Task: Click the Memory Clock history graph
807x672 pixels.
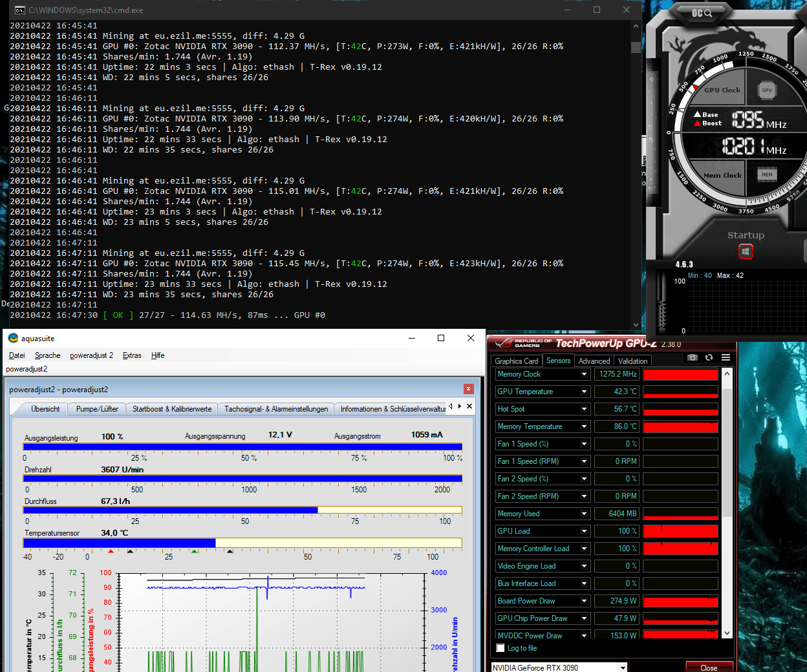Action: click(680, 374)
